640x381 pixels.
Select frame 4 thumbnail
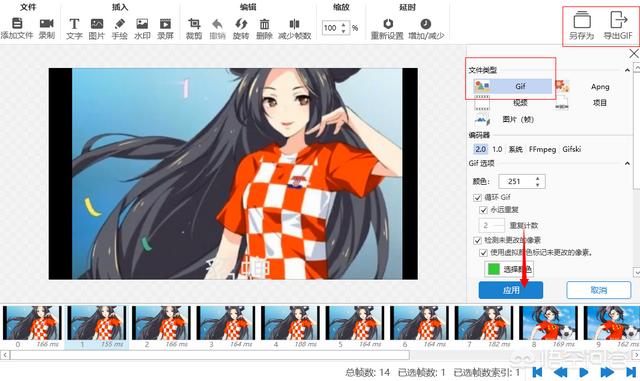(x=290, y=323)
